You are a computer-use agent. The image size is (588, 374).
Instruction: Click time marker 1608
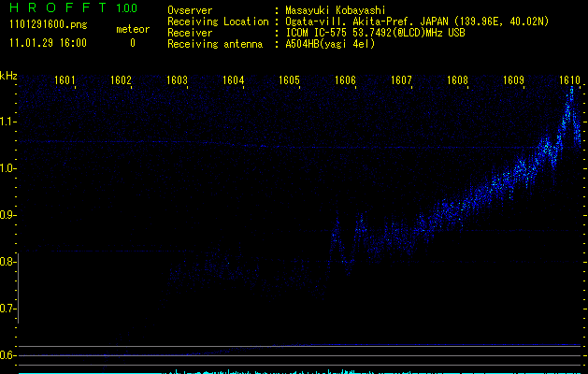click(457, 80)
